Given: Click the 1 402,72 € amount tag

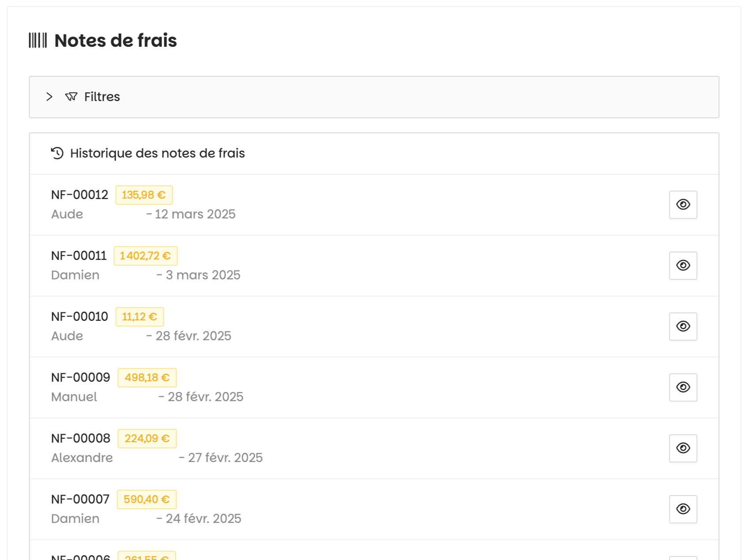Looking at the screenshot, I should (145, 256).
